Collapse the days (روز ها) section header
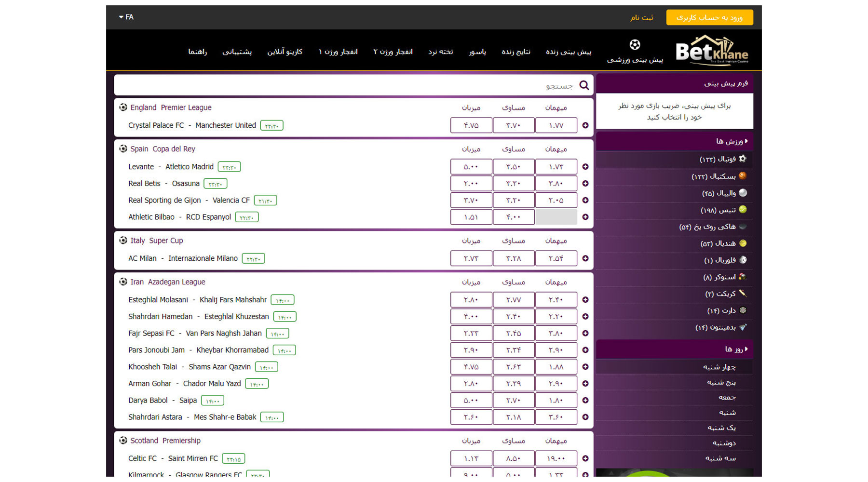The width and height of the screenshot is (868, 482). [674, 349]
